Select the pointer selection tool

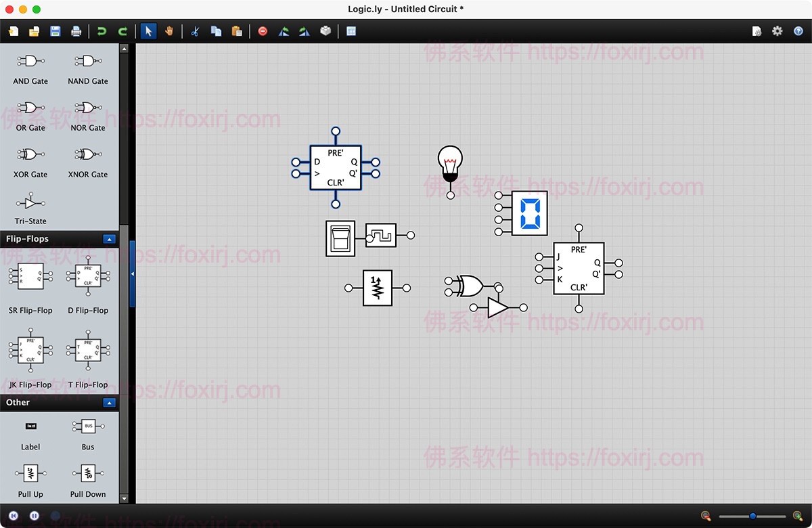tap(148, 31)
